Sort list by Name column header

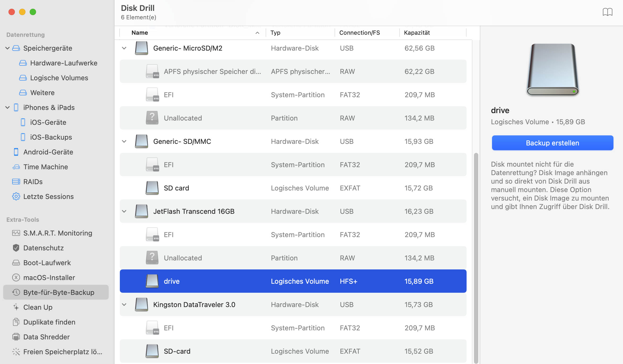click(140, 33)
